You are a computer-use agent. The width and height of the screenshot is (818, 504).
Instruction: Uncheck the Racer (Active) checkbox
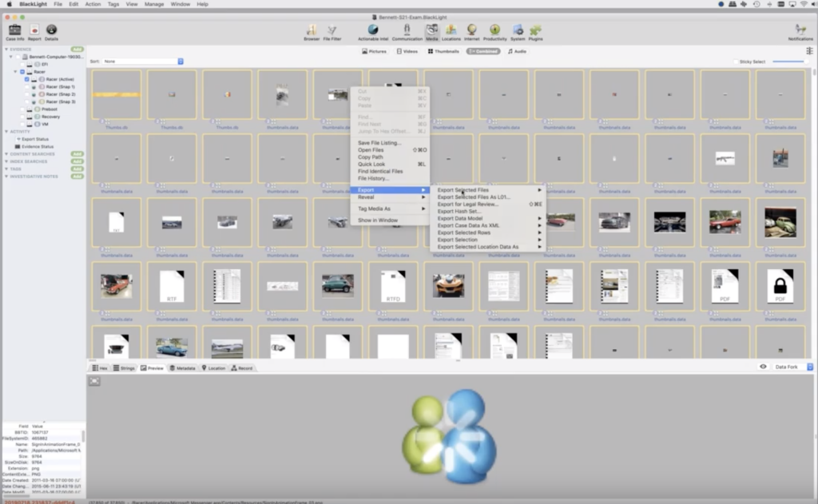coord(27,80)
